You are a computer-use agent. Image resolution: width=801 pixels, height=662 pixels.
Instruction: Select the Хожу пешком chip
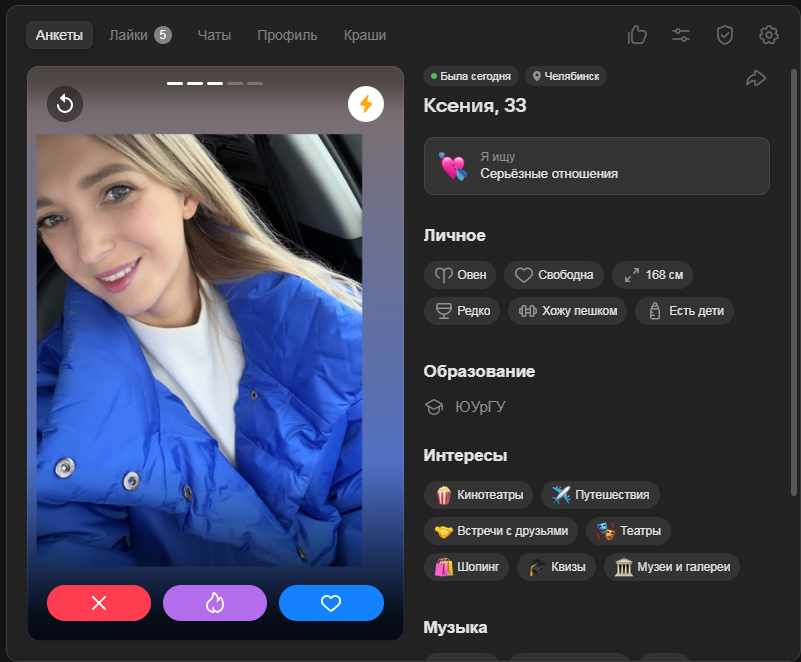(x=567, y=311)
